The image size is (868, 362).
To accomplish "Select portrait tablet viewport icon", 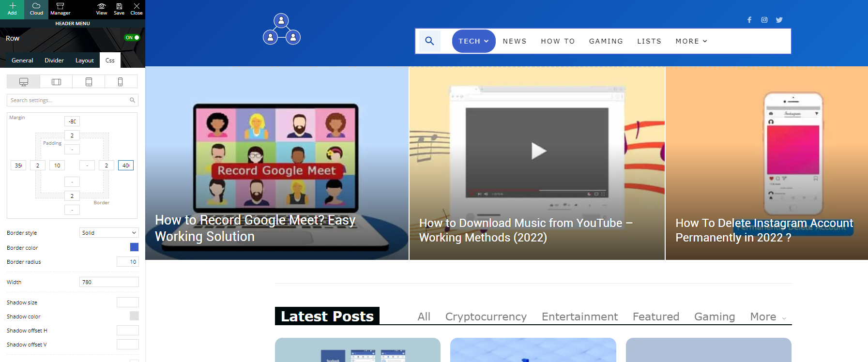I will pyautogui.click(x=89, y=82).
